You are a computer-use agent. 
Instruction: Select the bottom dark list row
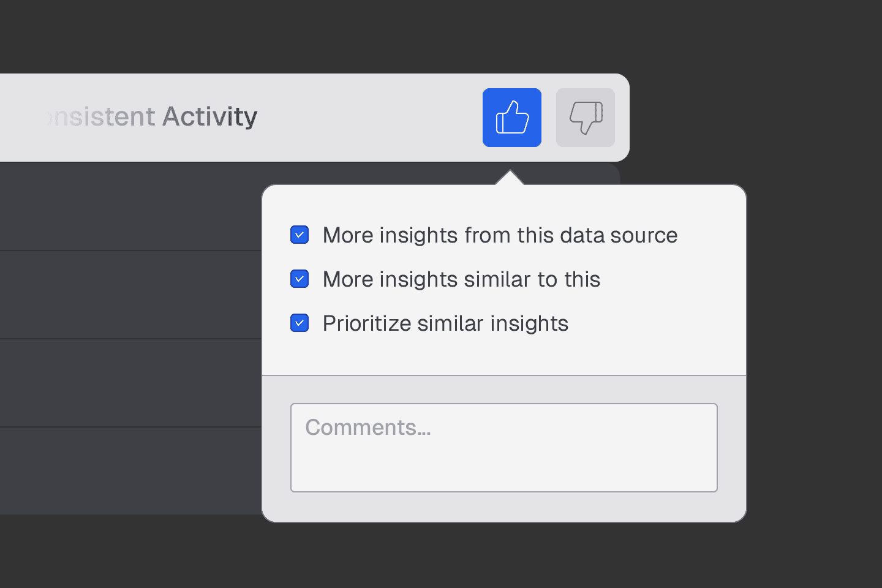[x=130, y=470]
